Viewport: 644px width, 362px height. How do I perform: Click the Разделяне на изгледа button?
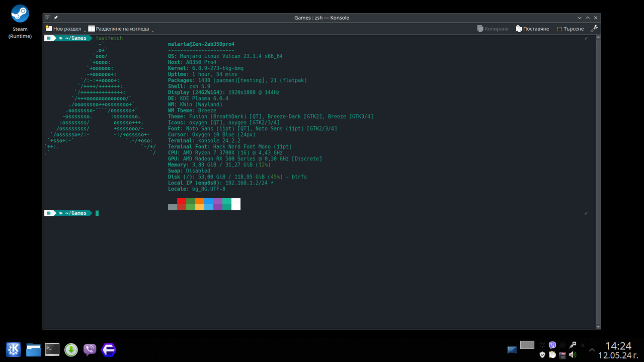pos(119,29)
